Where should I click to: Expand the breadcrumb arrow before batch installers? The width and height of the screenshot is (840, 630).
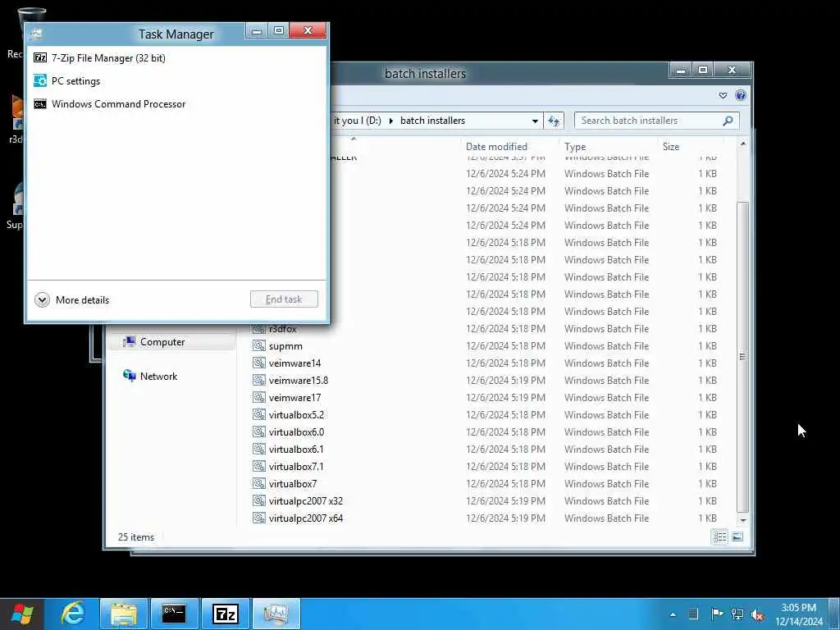point(390,121)
